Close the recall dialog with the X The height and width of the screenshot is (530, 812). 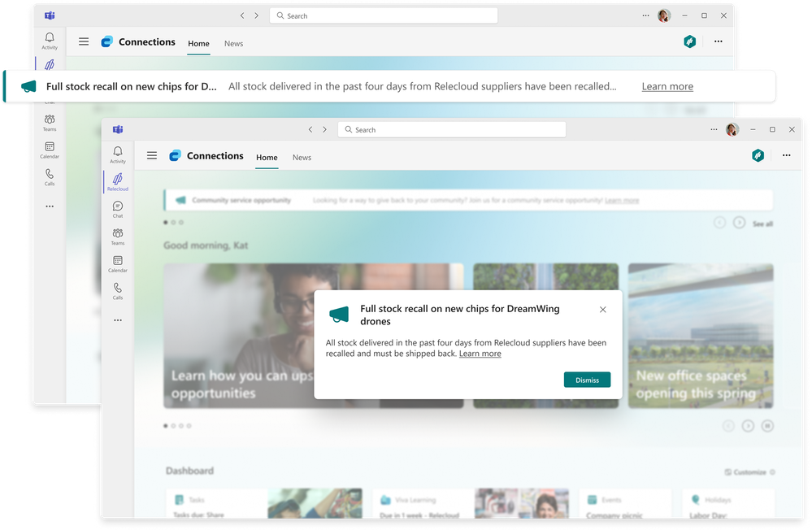pyautogui.click(x=603, y=309)
